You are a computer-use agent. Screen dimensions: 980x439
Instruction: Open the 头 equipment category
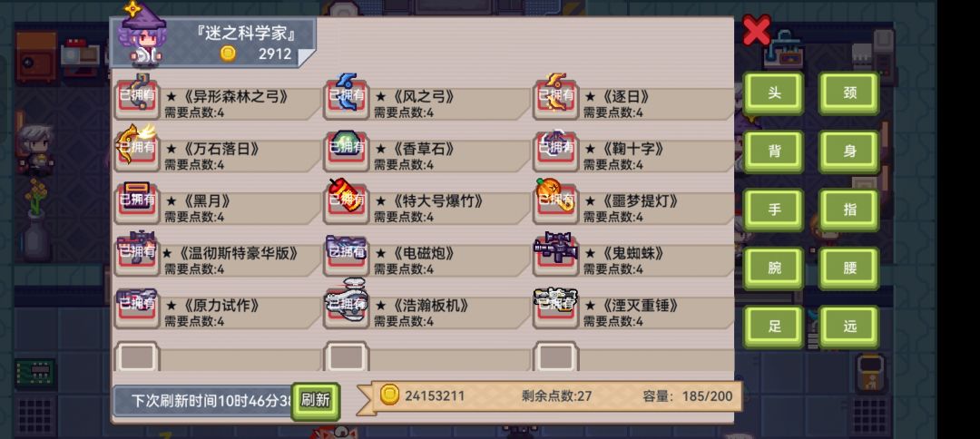pos(774,93)
